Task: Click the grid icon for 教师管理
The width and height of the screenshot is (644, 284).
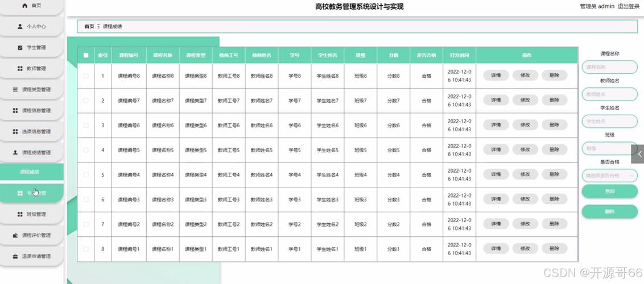Action: [20, 68]
